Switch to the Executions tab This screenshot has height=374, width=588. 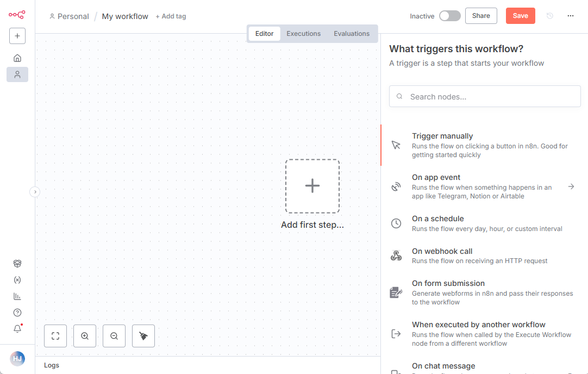[x=303, y=34]
